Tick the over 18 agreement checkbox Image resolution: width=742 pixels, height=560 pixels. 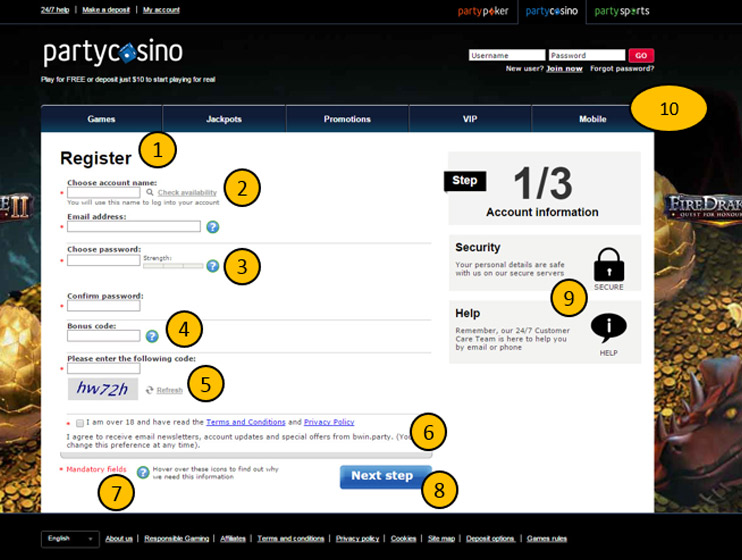80,423
